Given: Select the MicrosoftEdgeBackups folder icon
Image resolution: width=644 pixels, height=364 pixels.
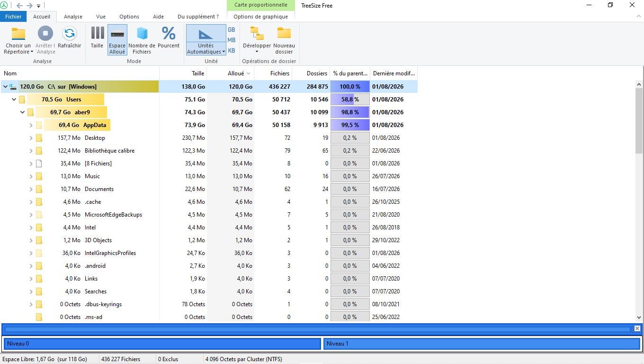Looking at the screenshot, I should click(39, 215).
